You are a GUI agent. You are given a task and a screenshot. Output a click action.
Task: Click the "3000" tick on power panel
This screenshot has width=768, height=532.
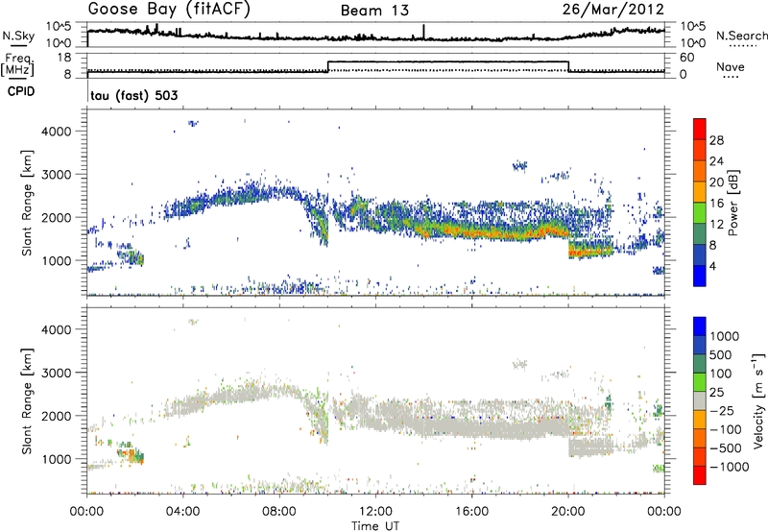pyautogui.click(x=56, y=175)
